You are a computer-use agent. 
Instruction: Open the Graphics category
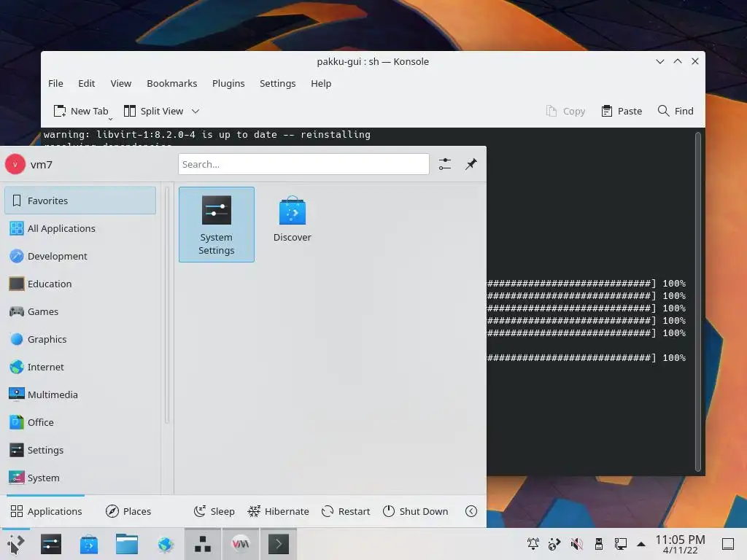tap(80, 339)
